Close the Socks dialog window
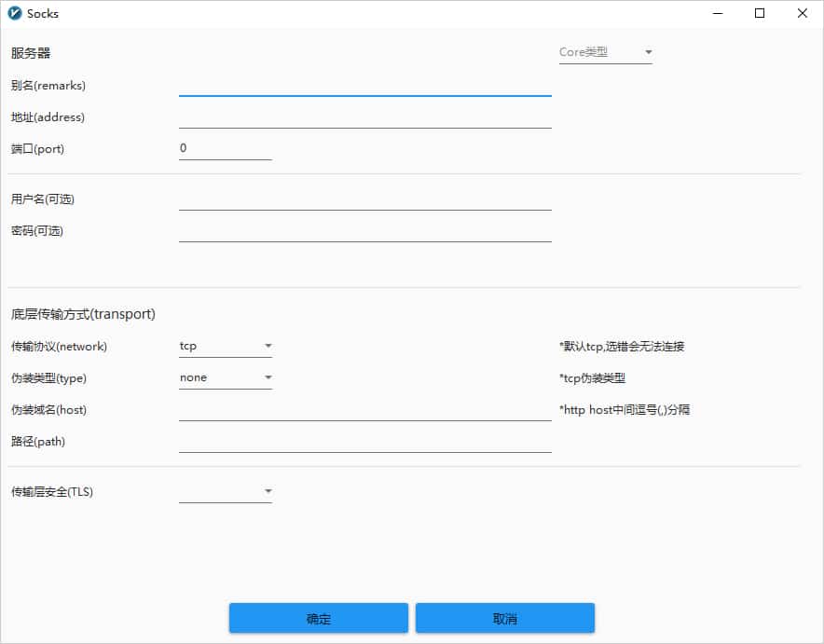Image resolution: width=824 pixels, height=644 pixels. [x=803, y=13]
